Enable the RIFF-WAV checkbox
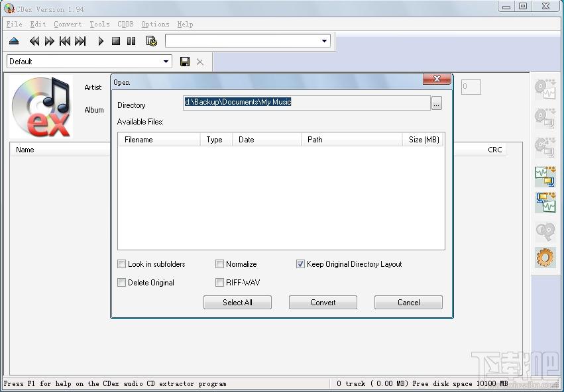564x392 pixels. tap(219, 283)
